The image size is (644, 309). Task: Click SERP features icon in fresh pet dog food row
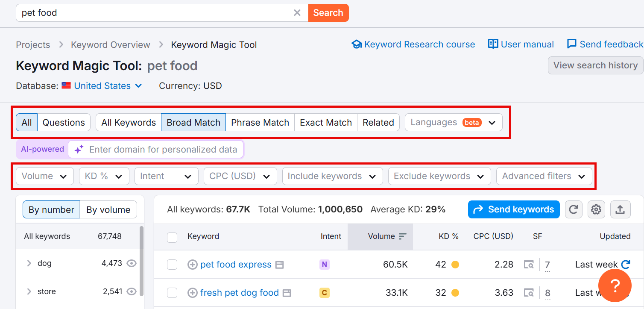[529, 293]
